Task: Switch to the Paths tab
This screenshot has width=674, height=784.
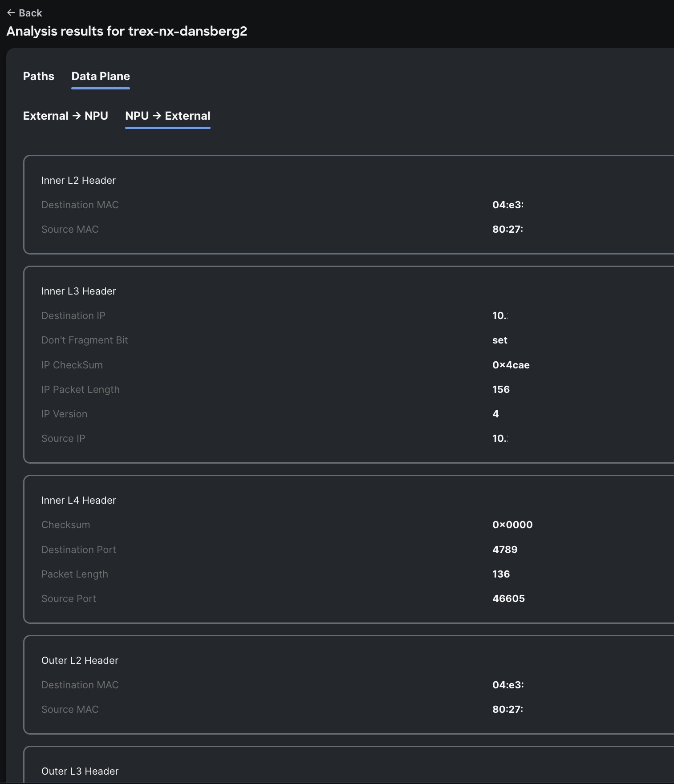Action: tap(39, 77)
